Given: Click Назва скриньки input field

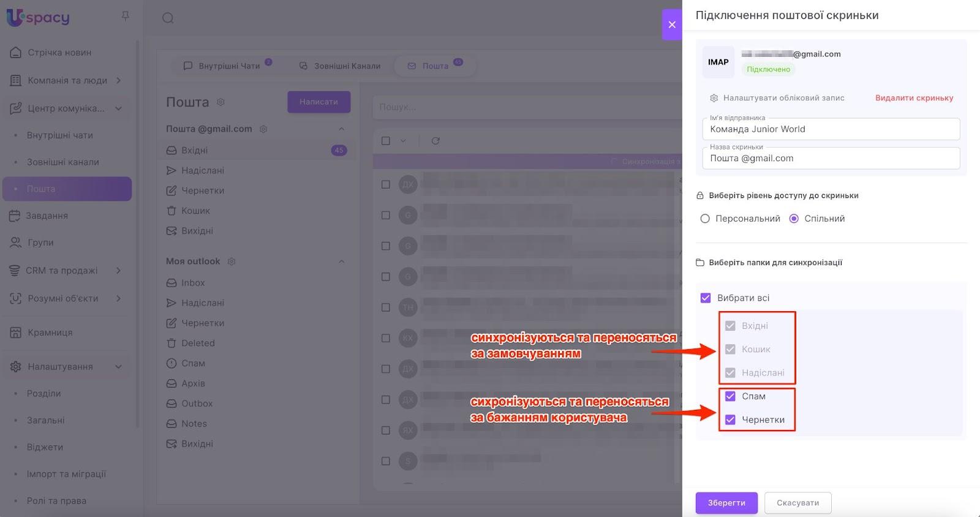Looking at the screenshot, I should pos(831,158).
